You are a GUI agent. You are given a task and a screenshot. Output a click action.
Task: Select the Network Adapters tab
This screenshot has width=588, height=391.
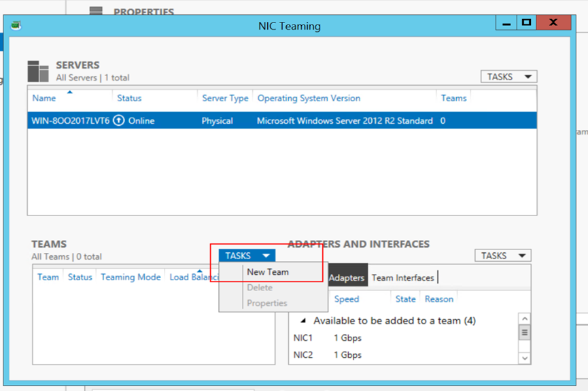click(x=347, y=277)
